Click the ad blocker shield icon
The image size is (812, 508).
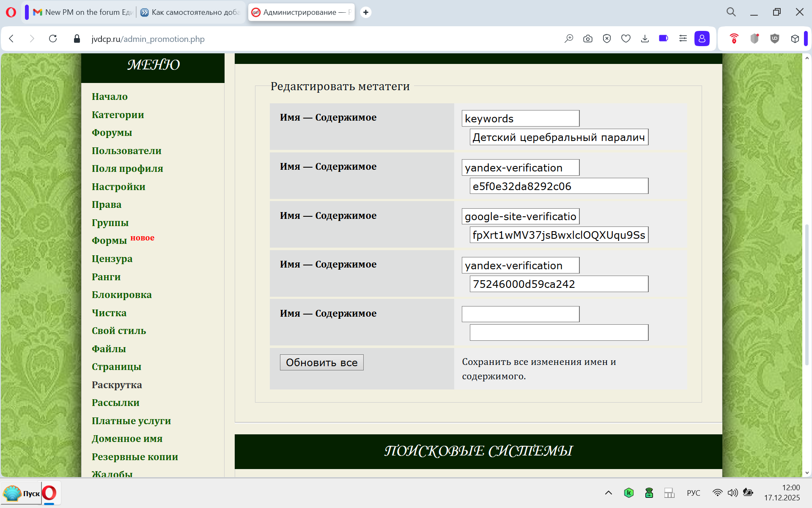[x=606, y=39]
